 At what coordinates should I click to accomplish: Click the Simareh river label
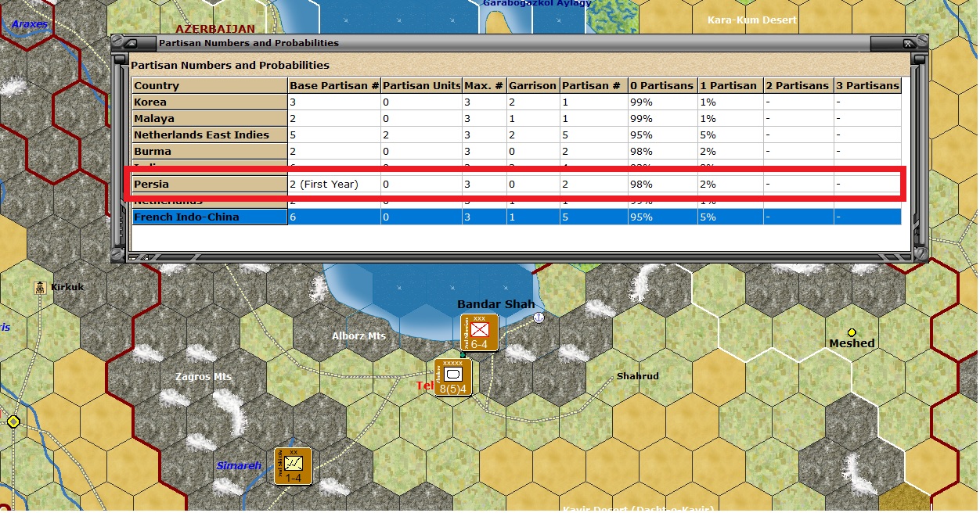pos(239,466)
